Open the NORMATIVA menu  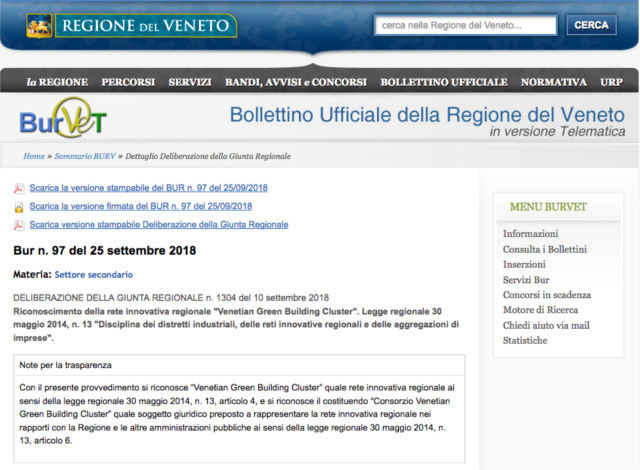click(x=553, y=82)
